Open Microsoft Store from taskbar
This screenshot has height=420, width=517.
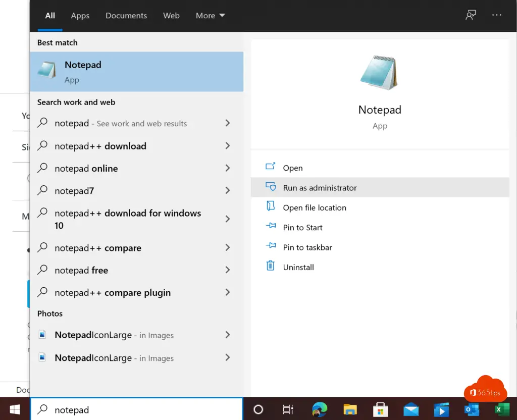coord(380,409)
